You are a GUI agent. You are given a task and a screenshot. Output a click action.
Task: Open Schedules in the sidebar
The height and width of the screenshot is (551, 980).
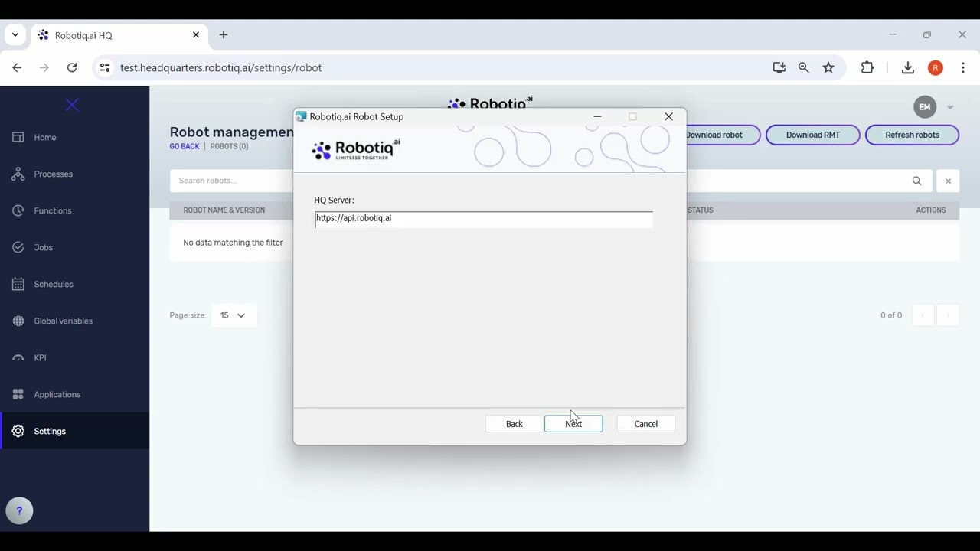tap(74, 285)
